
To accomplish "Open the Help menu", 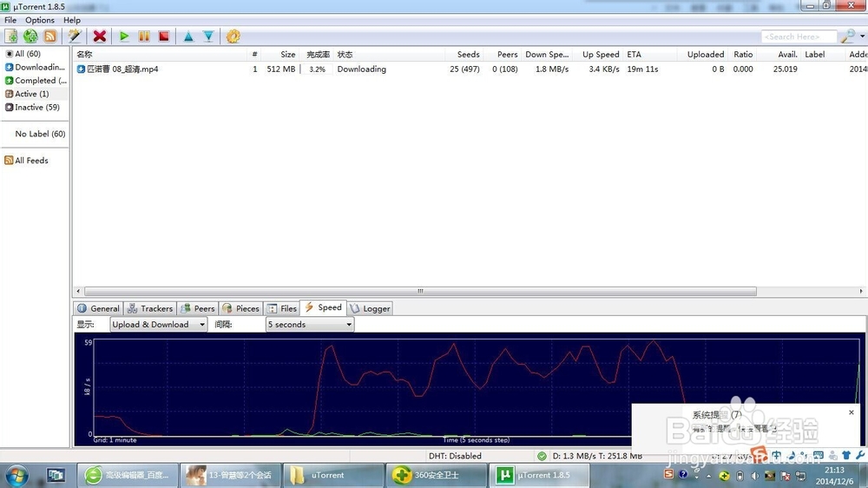I will click(72, 20).
